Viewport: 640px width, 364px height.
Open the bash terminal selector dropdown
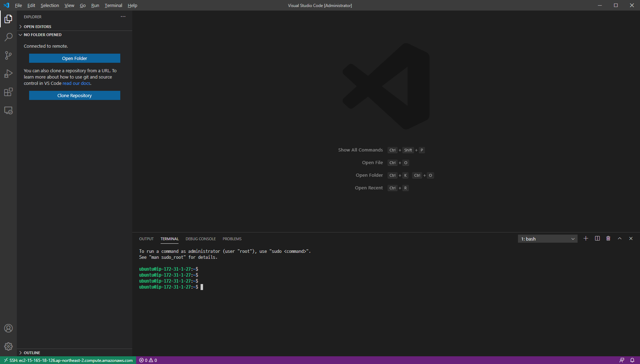click(547, 239)
